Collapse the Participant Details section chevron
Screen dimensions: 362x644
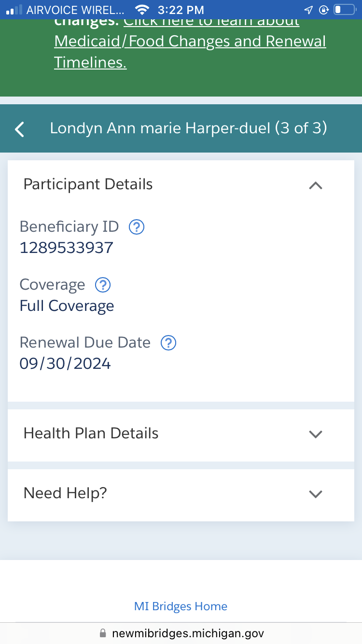coord(315,185)
